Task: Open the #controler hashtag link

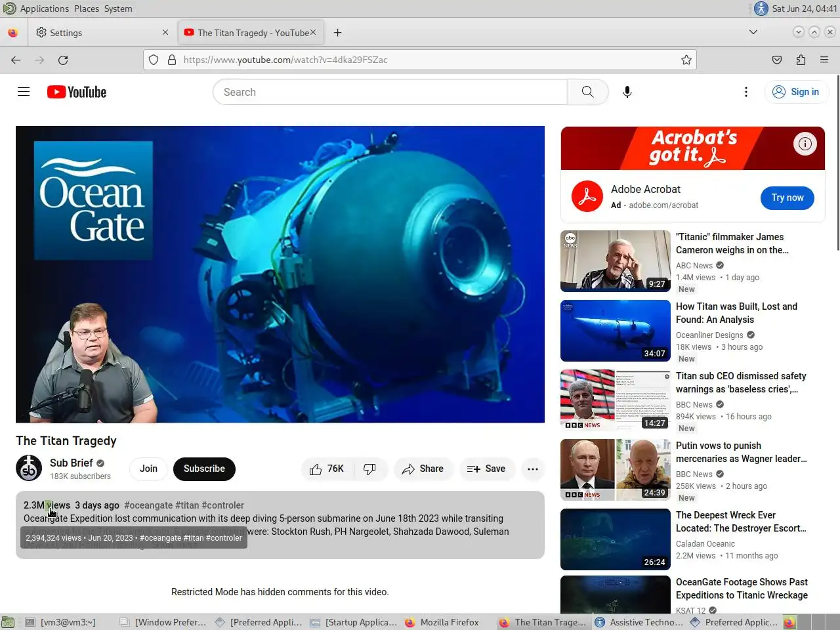Action: tap(223, 505)
